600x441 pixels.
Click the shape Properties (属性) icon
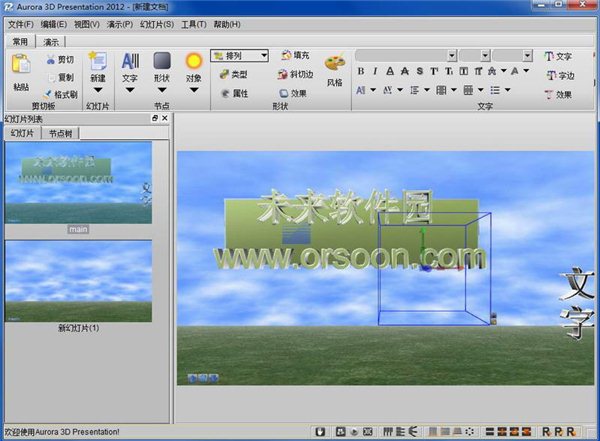point(224,93)
